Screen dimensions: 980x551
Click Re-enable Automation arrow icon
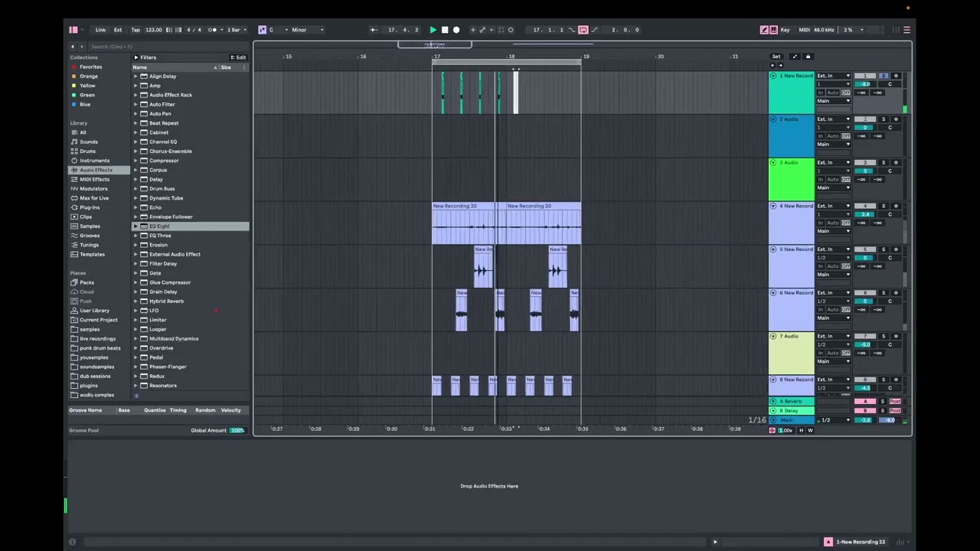pos(492,30)
